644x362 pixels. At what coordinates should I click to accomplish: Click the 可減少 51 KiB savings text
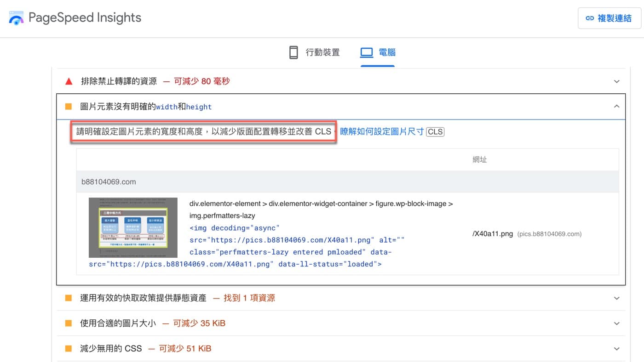click(185, 349)
